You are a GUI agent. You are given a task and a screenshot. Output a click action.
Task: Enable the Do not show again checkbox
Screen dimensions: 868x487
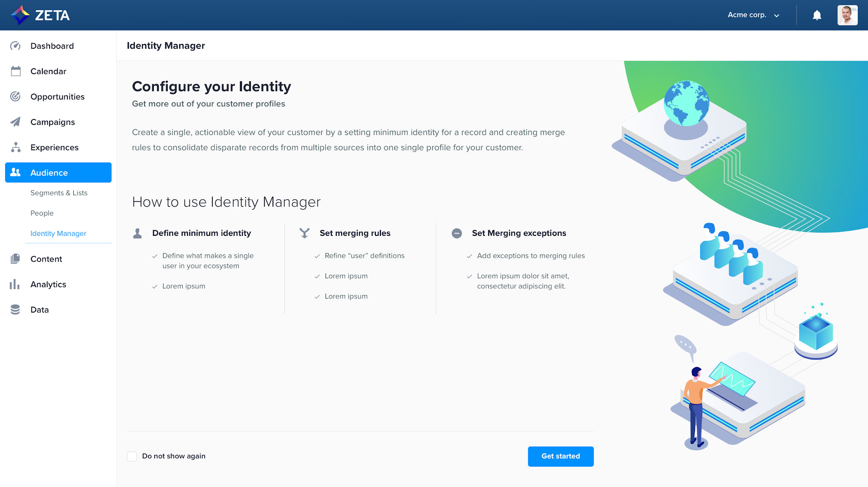pos(132,456)
